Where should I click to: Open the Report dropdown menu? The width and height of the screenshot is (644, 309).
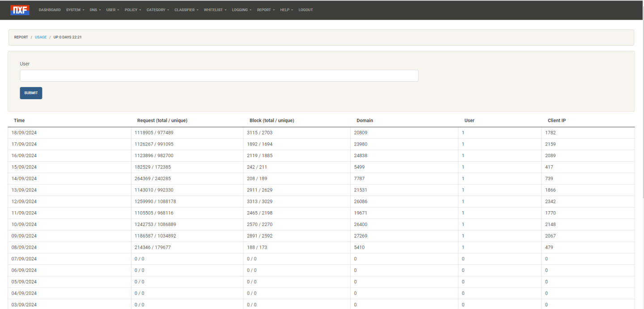[x=266, y=10]
